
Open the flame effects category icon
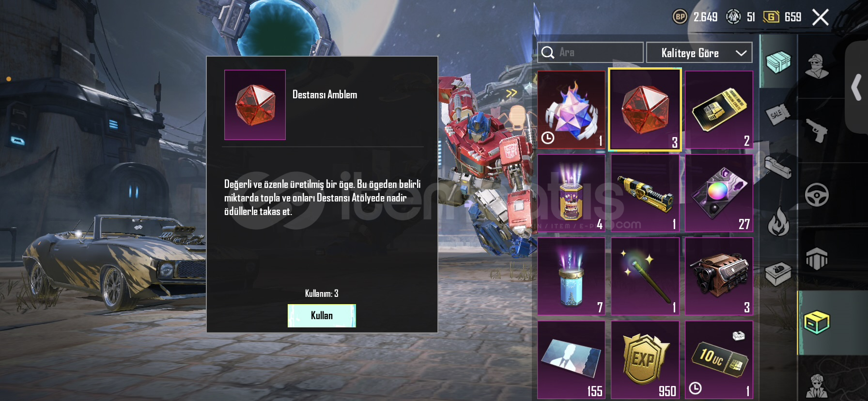coord(778,221)
